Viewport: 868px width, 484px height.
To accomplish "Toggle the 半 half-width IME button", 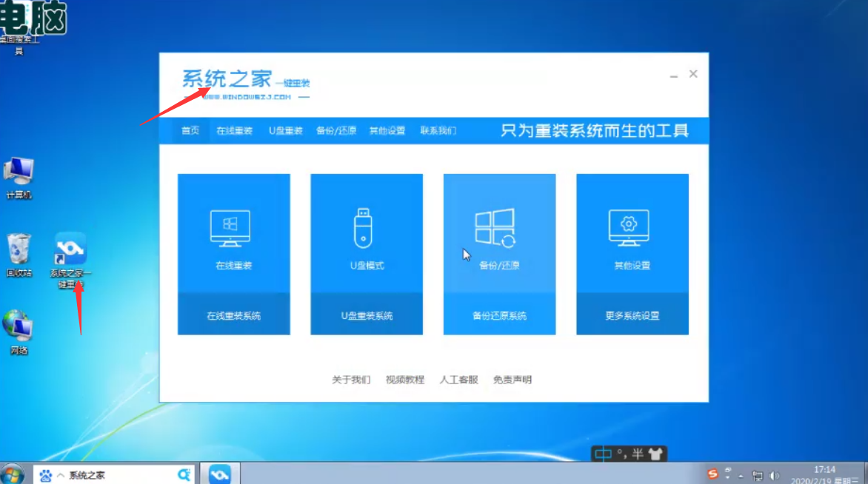I will [638, 454].
